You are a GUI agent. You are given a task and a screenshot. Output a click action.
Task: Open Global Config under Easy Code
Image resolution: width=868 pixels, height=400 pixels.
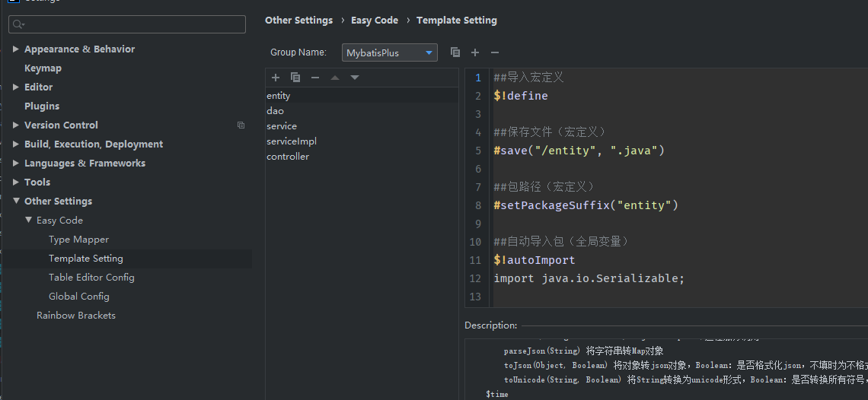[x=78, y=296]
